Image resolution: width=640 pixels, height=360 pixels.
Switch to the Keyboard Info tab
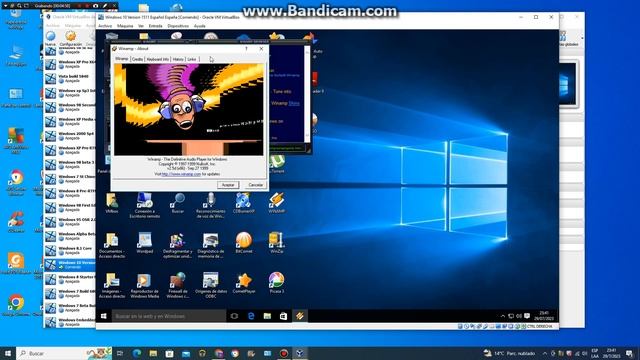click(158, 59)
